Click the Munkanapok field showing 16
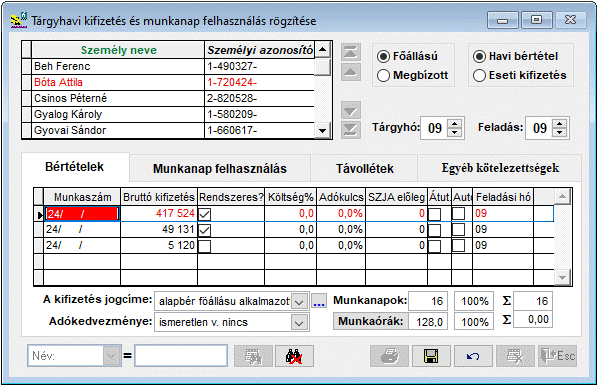The width and height of the screenshot is (598, 385). (428, 301)
